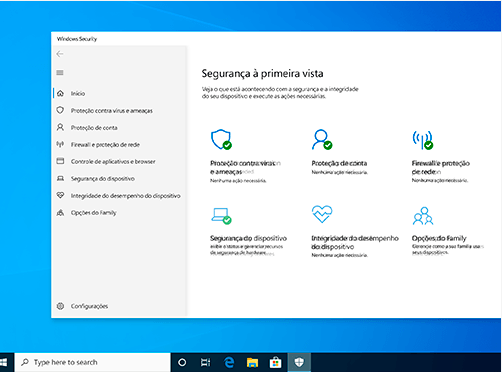Open Microsoft Store from taskbar
The height and width of the screenshot is (372, 502).
pos(276,362)
